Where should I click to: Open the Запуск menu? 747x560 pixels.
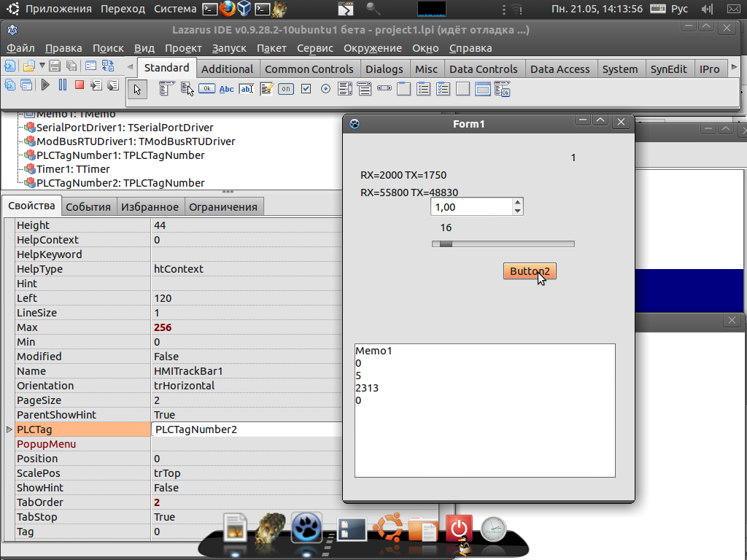pyautogui.click(x=229, y=48)
